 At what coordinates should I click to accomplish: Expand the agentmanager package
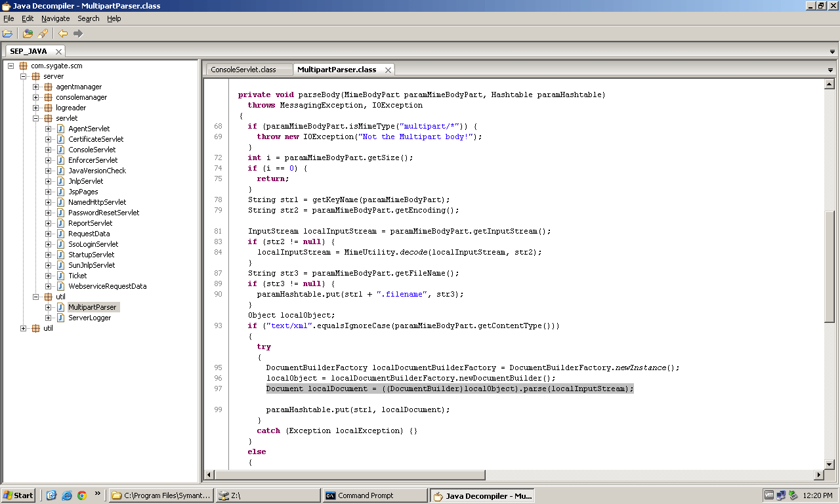point(36,87)
